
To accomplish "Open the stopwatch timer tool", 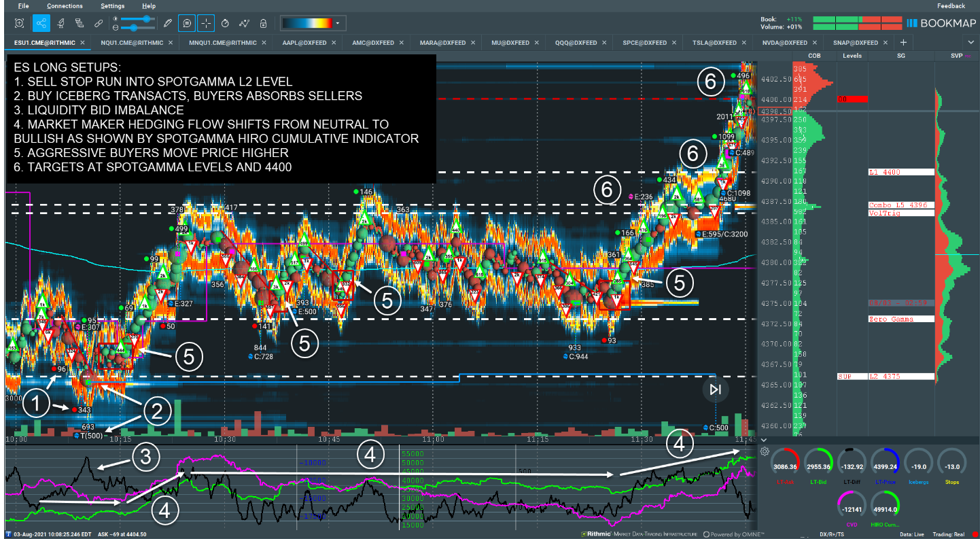I will click(x=224, y=22).
